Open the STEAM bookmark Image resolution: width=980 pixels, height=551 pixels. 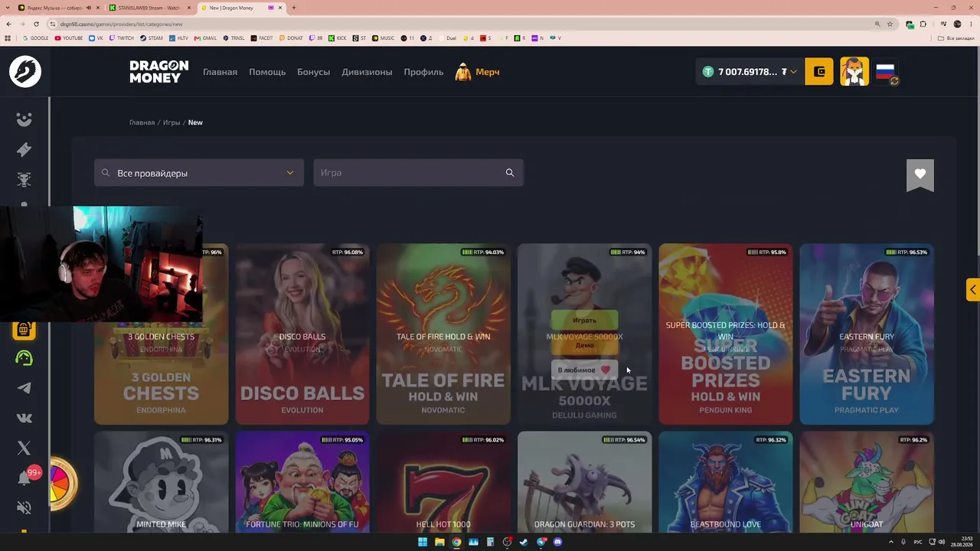(x=152, y=37)
